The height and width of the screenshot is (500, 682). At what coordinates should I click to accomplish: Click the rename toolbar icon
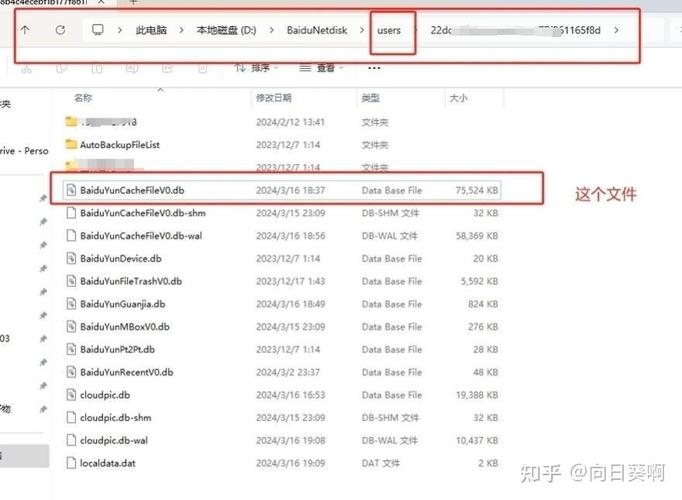point(132,68)
